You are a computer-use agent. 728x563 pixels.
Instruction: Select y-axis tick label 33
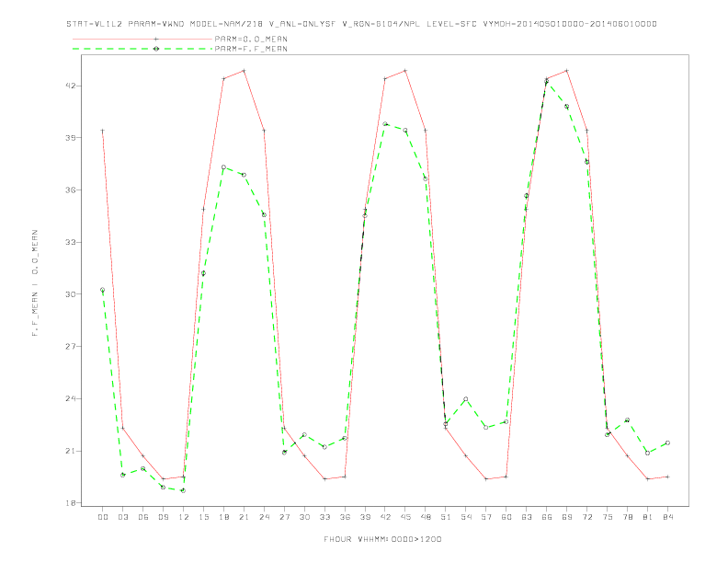[70, 242]
